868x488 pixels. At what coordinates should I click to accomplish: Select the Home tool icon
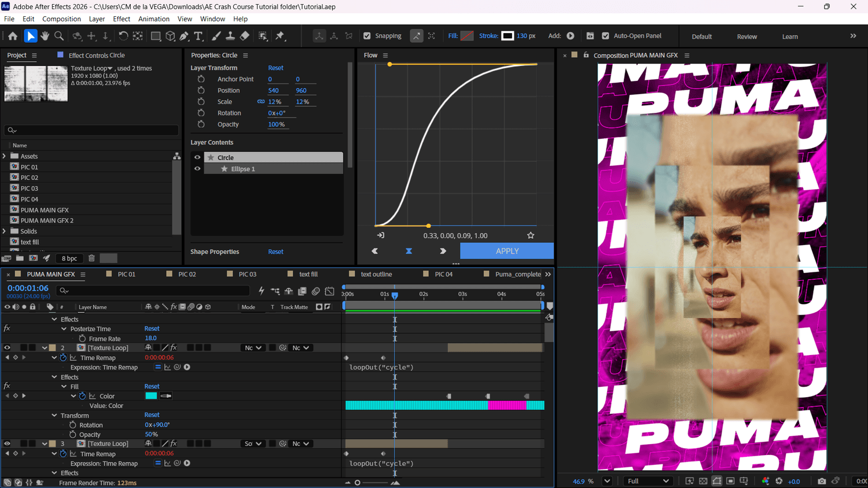pos(13,36)
